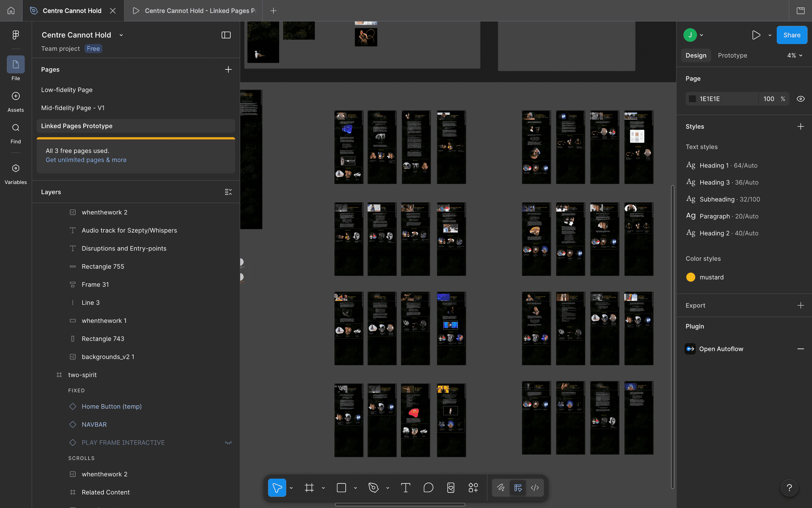Image resolution: width=812 pixels, height=508 pixels.
Task: Follow Get unlimited pages & more link
Action: [86, 160]
